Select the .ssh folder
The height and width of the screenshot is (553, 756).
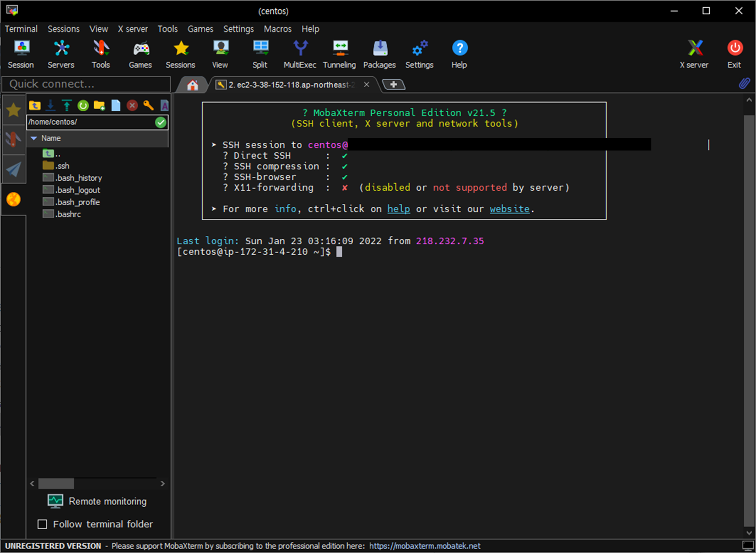point(56,166)
